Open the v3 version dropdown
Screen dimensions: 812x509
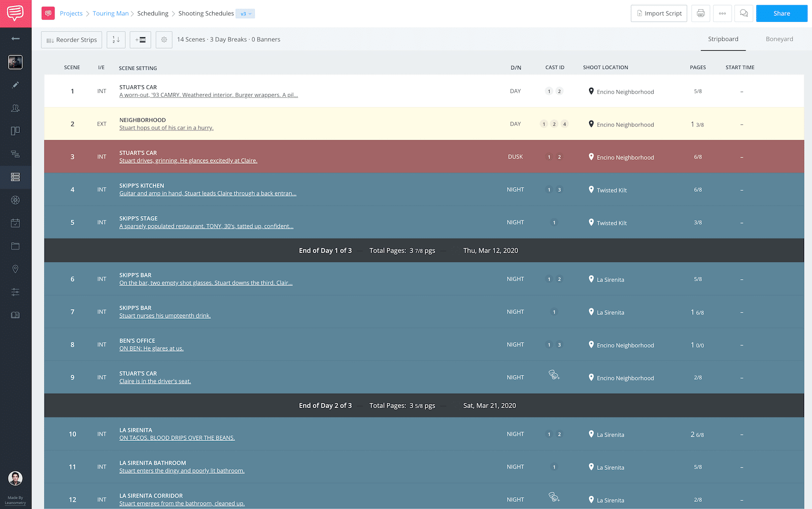[245, 13]
